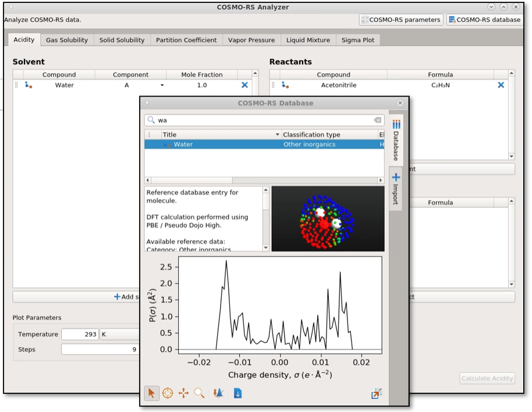
Task: Switch to the Liquid Mixture tab
Action: click(x=308, y=40)
